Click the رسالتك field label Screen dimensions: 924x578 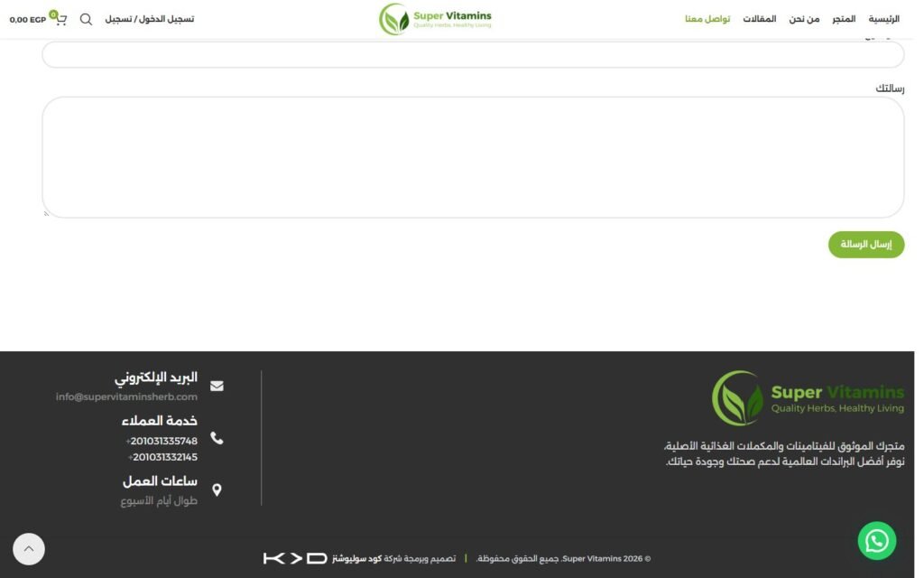coord(890,89)
